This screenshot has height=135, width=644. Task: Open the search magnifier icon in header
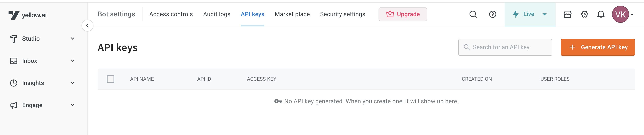click(473, 14)
